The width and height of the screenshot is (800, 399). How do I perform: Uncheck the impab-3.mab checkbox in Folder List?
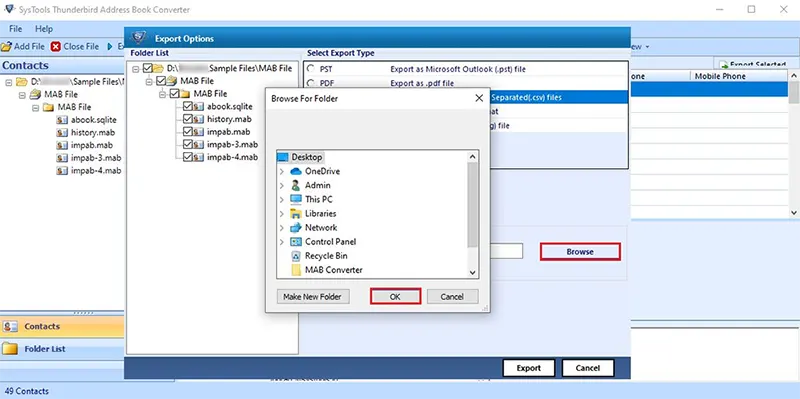187,144
